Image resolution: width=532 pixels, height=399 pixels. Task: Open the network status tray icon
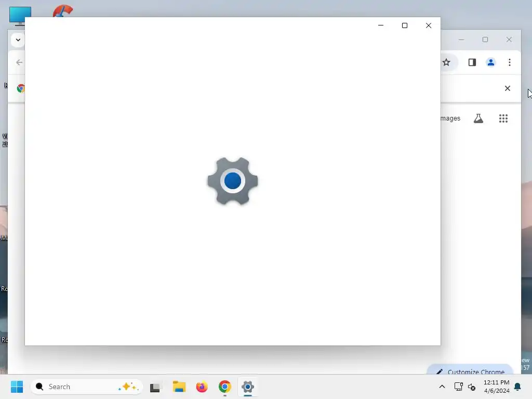[x=458, y=387]
